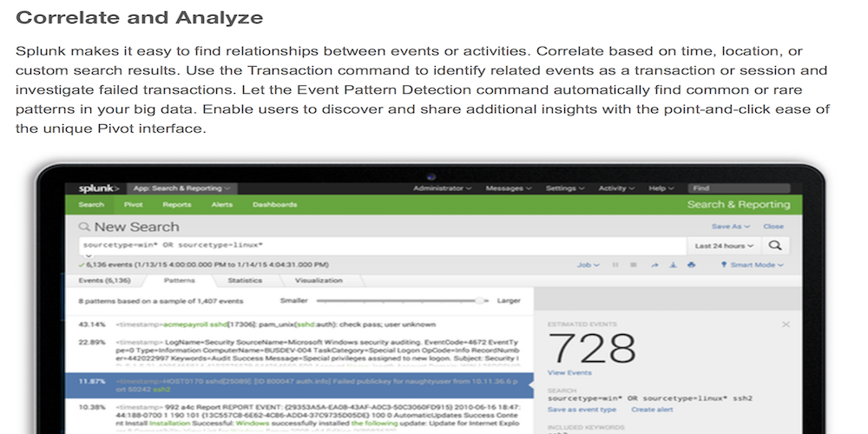Stop the search job
The width and height of the screenshot is (868, 434).
coord(634,265)
